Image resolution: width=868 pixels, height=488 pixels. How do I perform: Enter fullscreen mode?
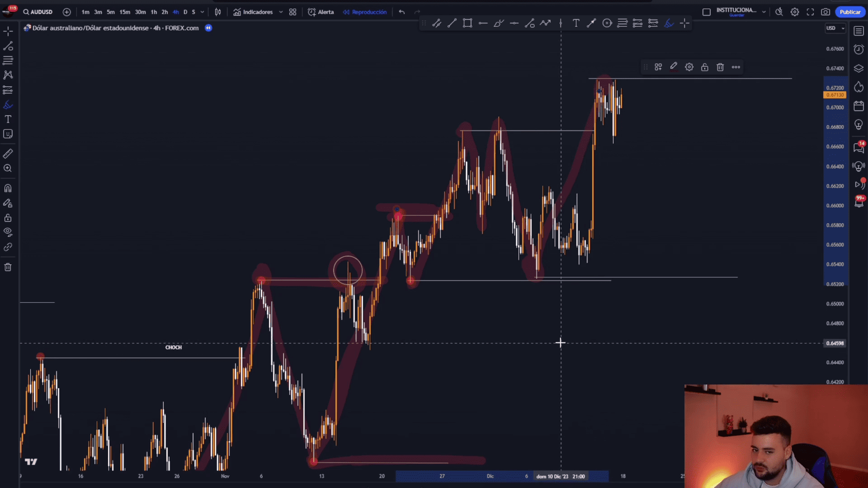(810, 12)
